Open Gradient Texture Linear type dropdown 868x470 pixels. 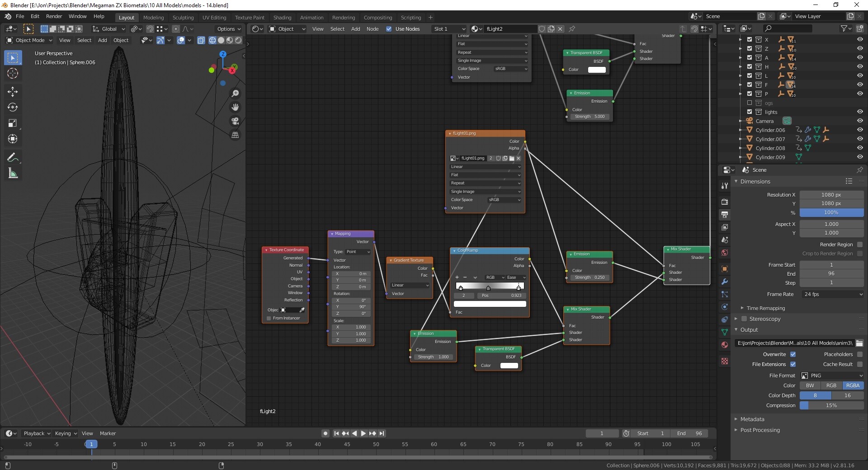(410, 285)
